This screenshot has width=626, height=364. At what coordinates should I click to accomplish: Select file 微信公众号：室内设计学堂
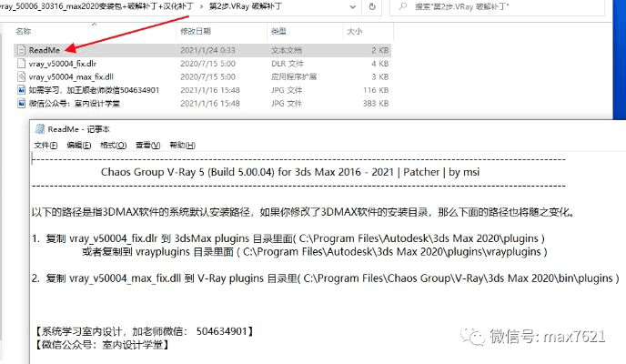(x=75, y=104)
